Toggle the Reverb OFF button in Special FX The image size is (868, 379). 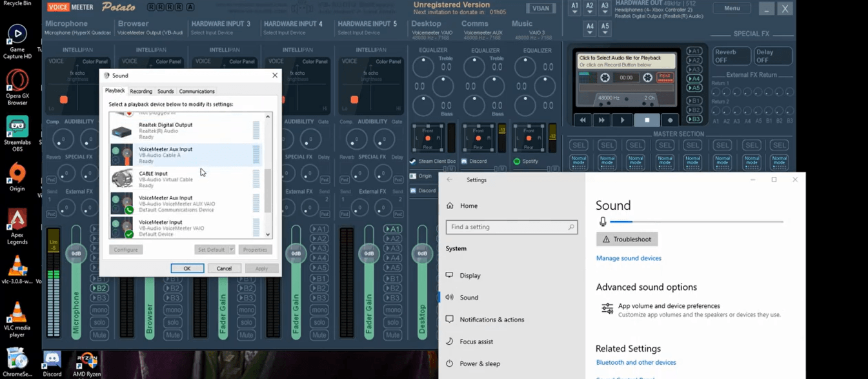point(731,56)
